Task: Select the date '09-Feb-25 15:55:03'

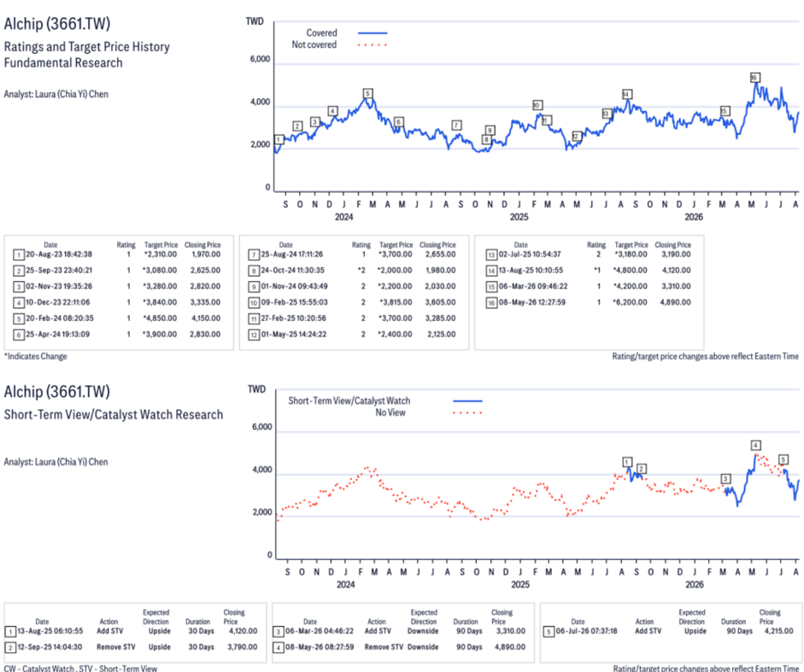Action: [x=294, y=302]
